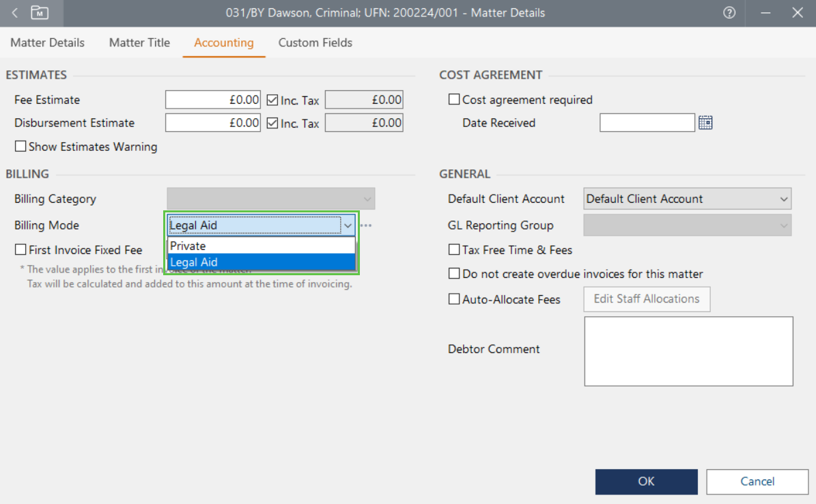Expand the Default Client Account dropdown
816x504 pixels.
(x=783, y=199)
